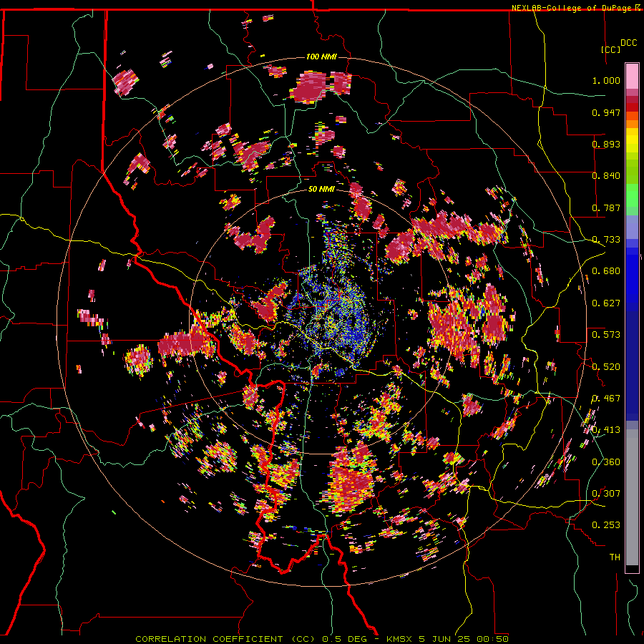Viewport: 644px width, 644px height.
Task: Pick the light pink segment of color bar
Action: pyautogui.click(x=632, y=76)
